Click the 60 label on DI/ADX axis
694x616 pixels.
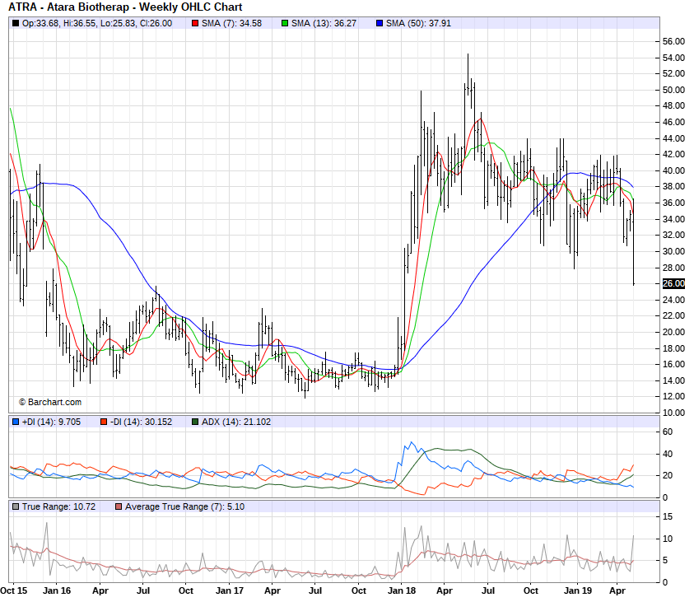(668, 432)
